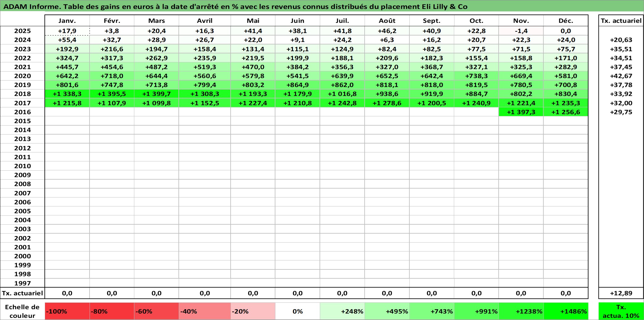Viewport: 644px width, 320px height.
Task: Click the 2025 row label
Action: point(23,31)
